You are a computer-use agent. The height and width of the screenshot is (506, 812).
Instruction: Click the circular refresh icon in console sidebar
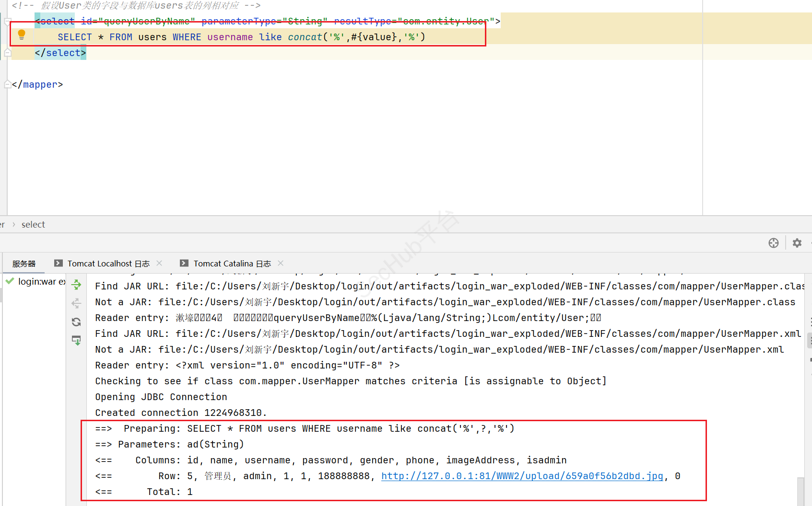click(x=76, y=322)
